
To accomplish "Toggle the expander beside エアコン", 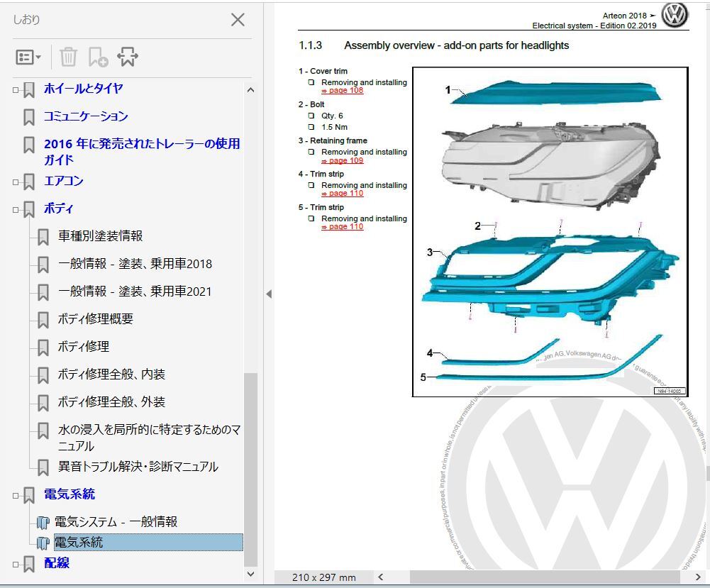I will pos(16,182).
